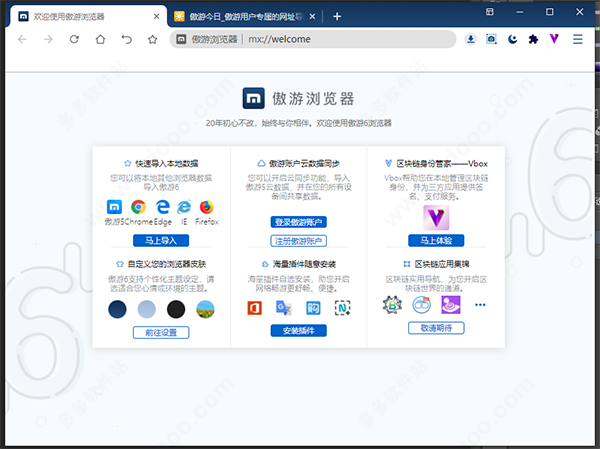Select the Firefox import icon

click(207, 207)
